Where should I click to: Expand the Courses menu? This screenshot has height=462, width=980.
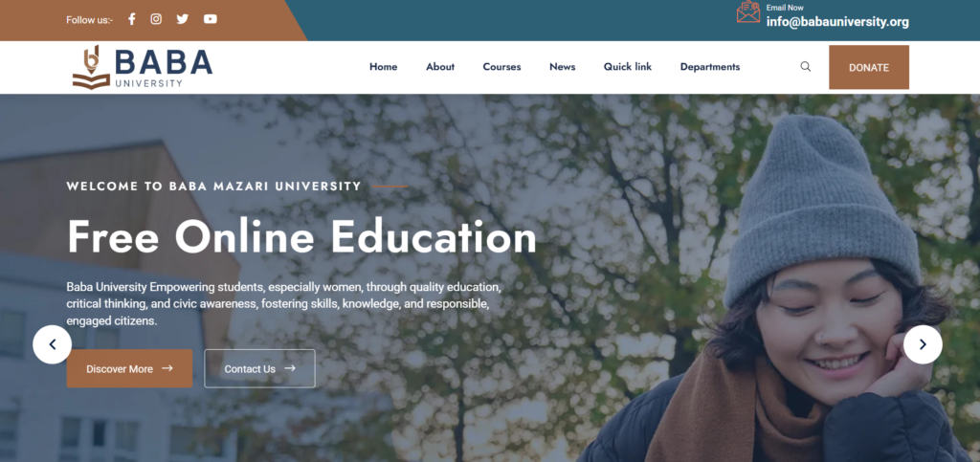(x=501, y=67)
